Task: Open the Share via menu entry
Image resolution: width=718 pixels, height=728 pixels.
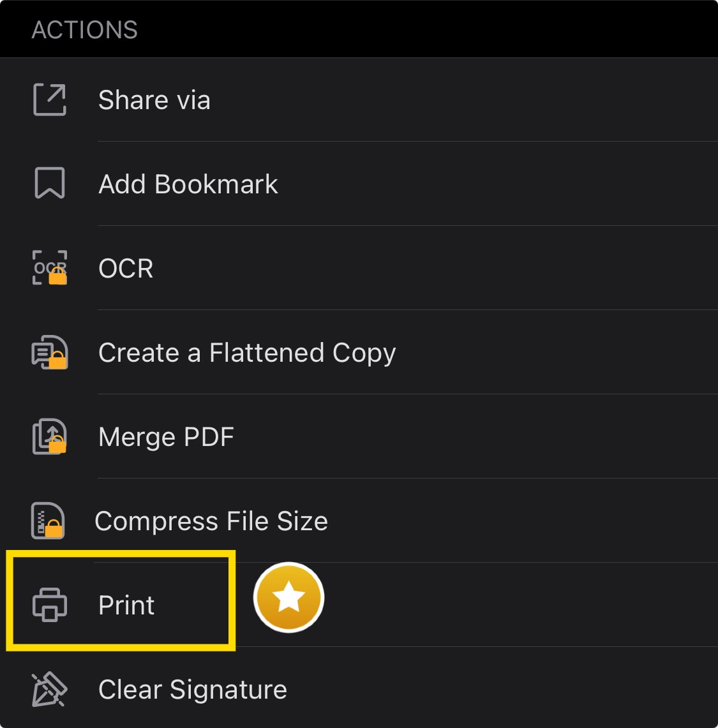Action: click(x=154, y=100)
